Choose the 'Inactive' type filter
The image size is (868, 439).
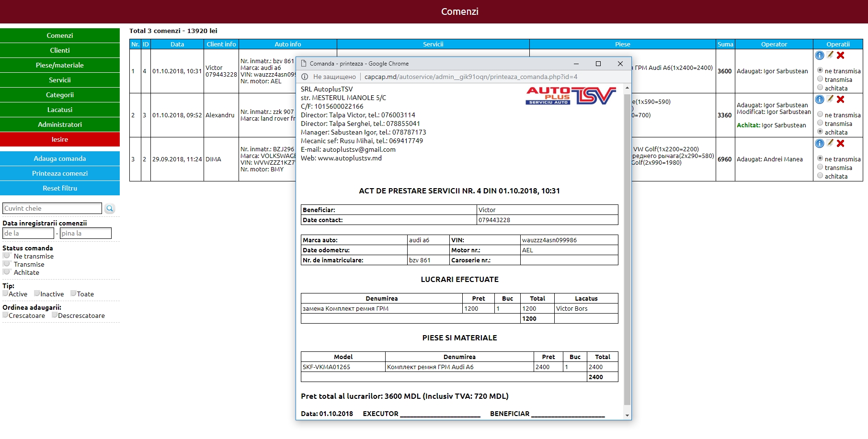click(37, 293)
